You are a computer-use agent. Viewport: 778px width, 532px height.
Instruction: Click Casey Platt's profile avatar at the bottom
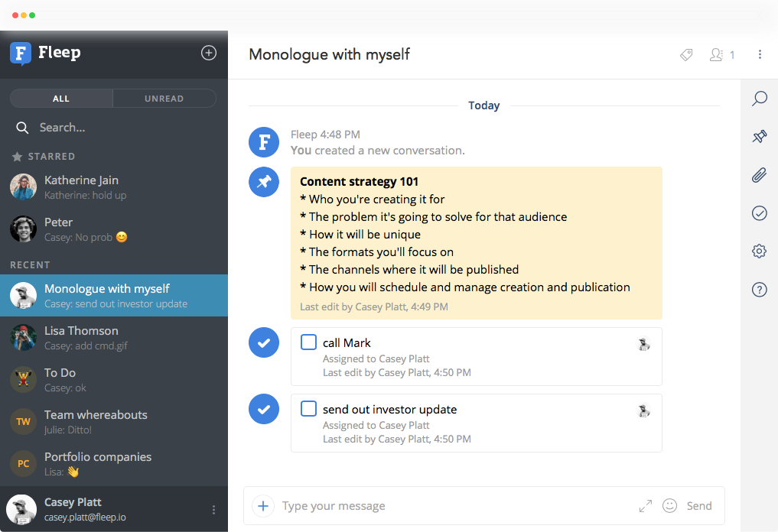tap(21, 509)
